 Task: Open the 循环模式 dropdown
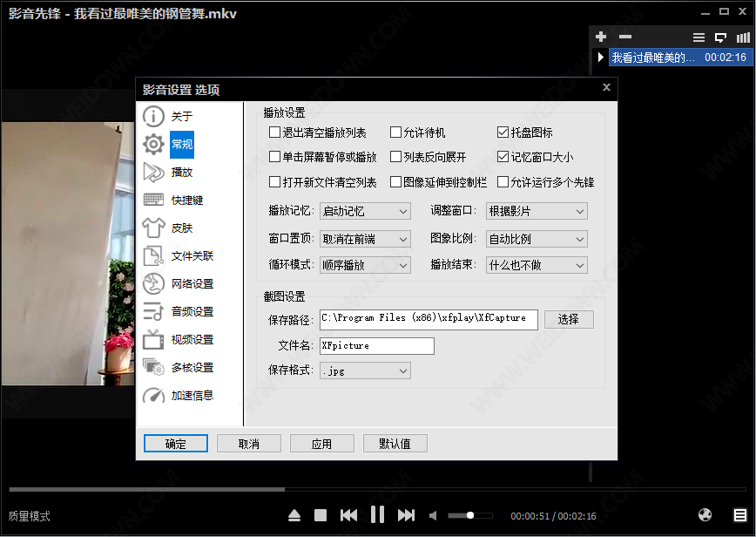365,265
